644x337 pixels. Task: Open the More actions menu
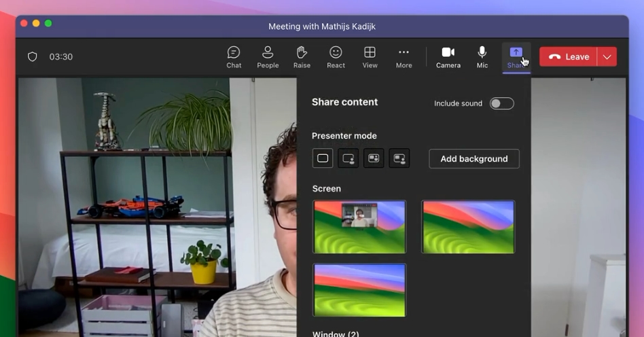404,57
